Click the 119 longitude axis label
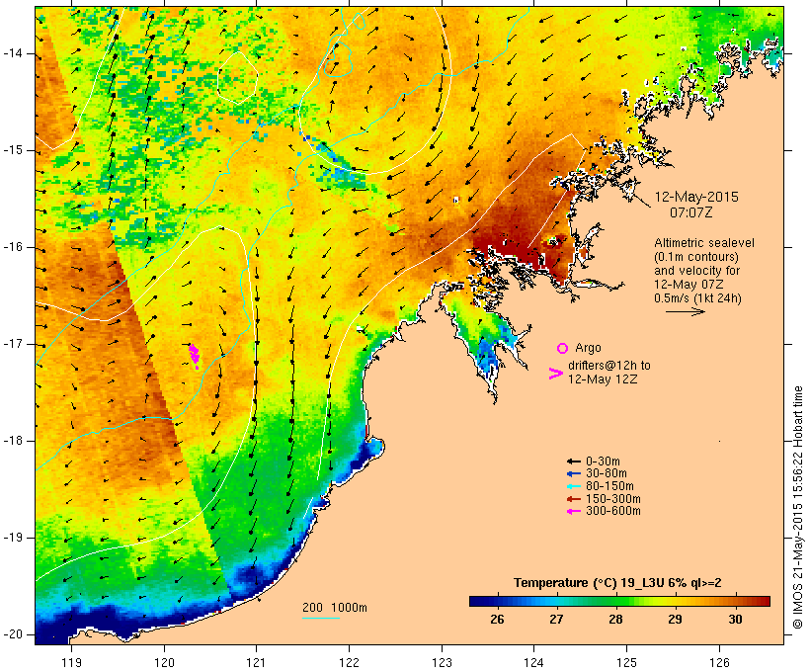This screenshot has height=672, width=810. (71, 662)
